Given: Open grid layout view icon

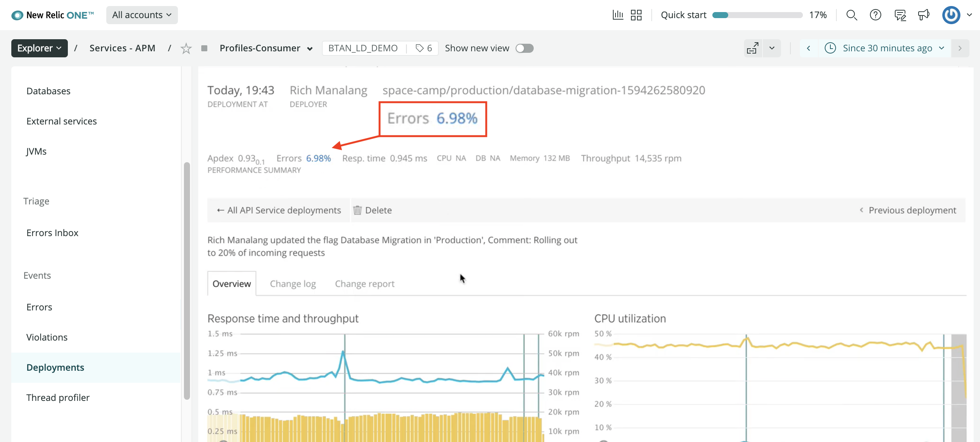Looking at the screenshot, I should 636,15.
